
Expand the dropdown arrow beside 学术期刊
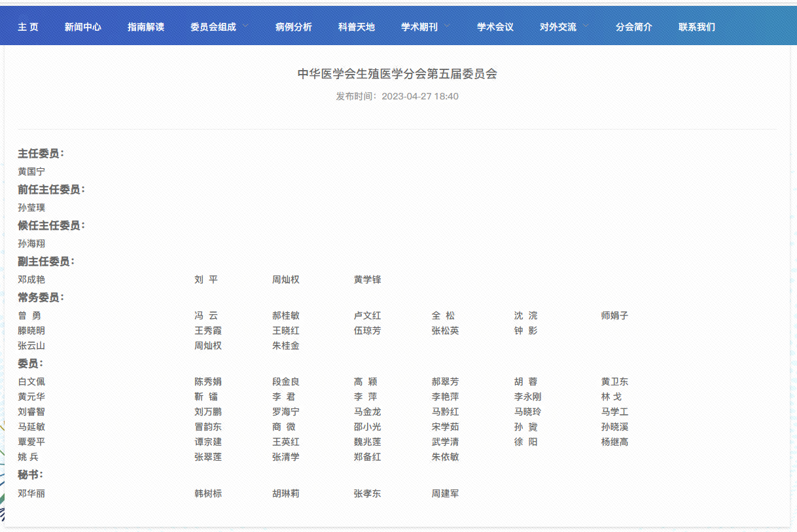pyautogui.click(x=447, y=26)
